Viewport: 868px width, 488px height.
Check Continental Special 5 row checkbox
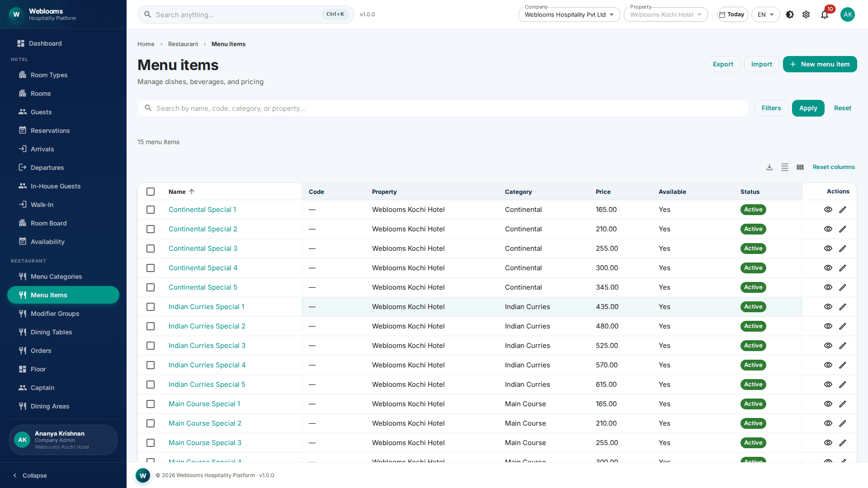coord(151,287)
